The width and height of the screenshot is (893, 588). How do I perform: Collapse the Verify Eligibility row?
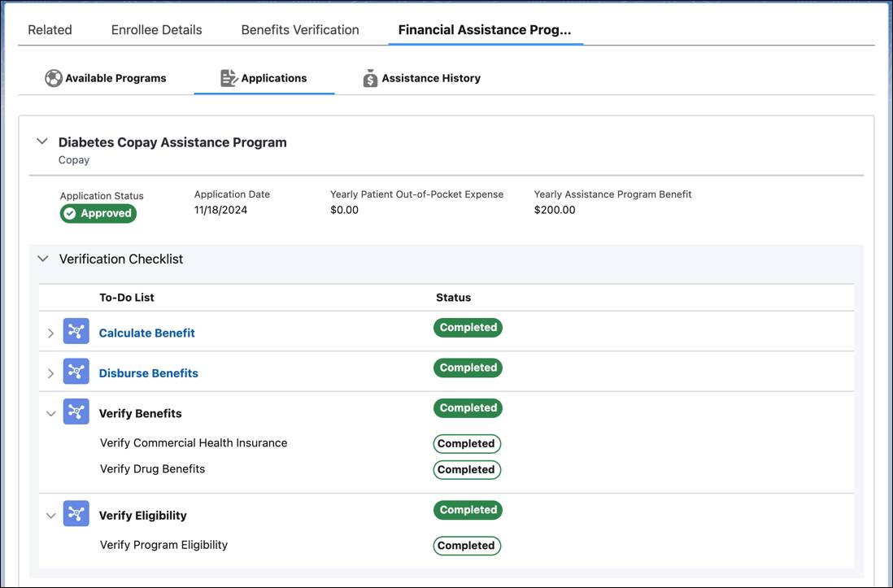[50, 516]
